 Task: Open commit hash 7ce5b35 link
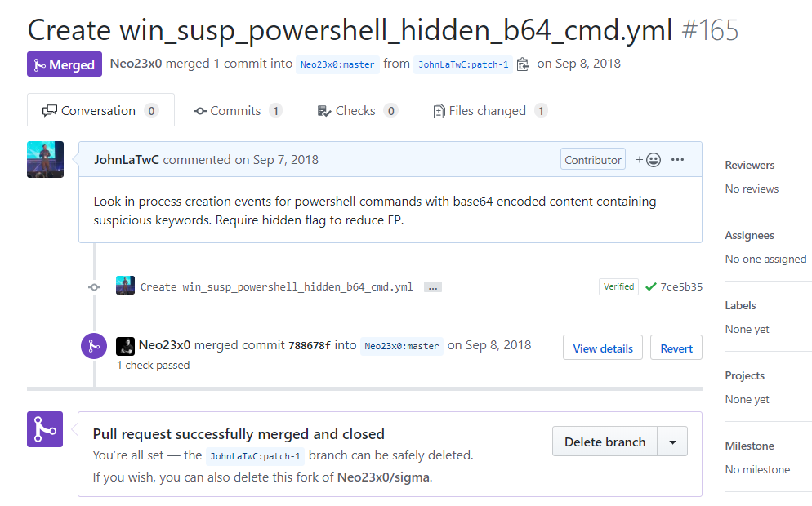click(681, 286)
